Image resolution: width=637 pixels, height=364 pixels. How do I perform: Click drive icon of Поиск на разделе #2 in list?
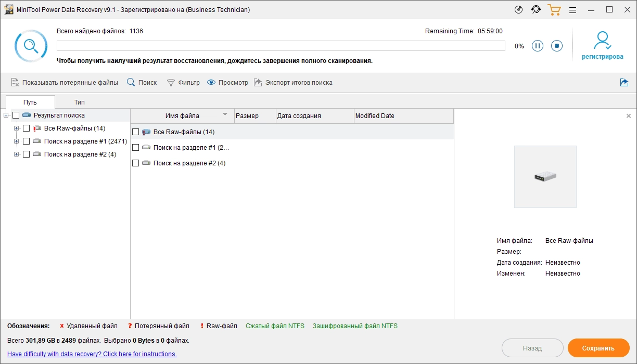(146, 163)
